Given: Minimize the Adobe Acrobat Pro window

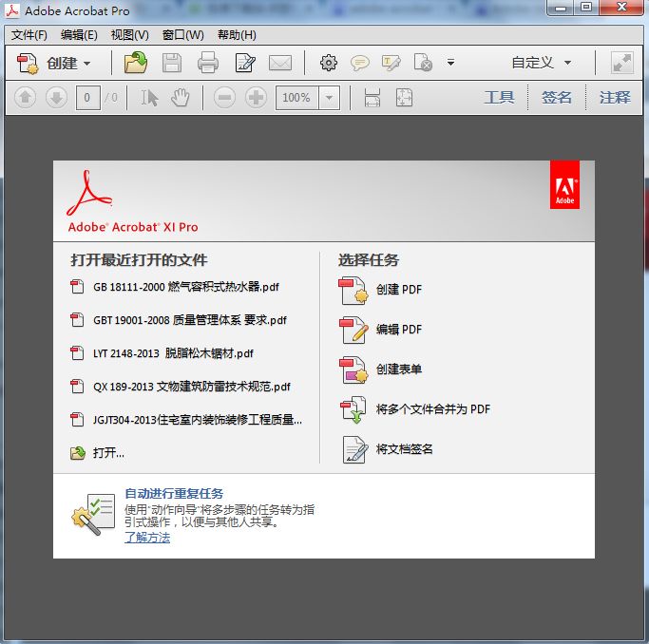Looking at the screenshot, I should [561, 8].
